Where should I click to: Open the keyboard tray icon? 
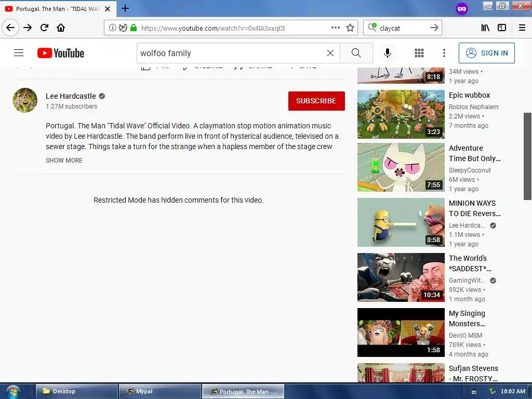coord(474,392)
